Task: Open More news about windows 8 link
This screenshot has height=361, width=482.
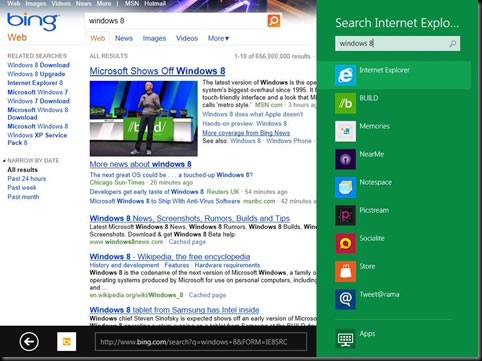Action: [140, 164]
